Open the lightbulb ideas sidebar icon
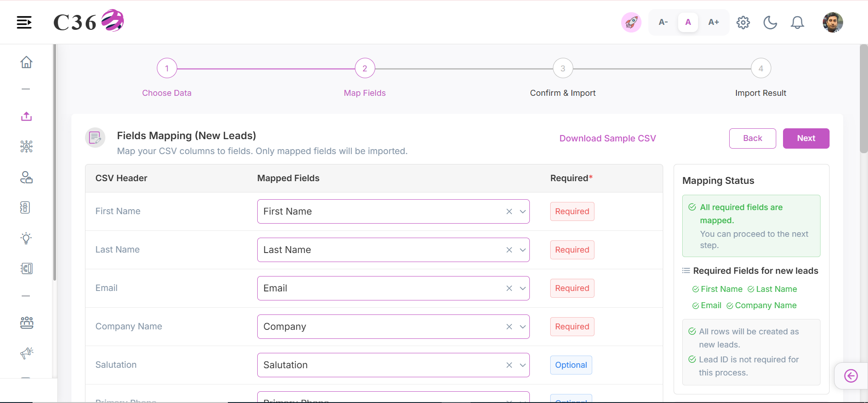The image size is (868, 403). (x=26, y=238)
